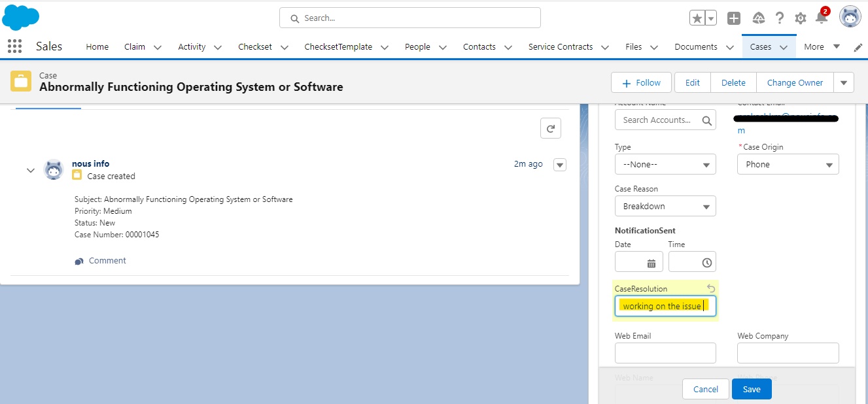Open the Trailhead guidance icon
The image size is (868, 404).
tap(759, 18)
